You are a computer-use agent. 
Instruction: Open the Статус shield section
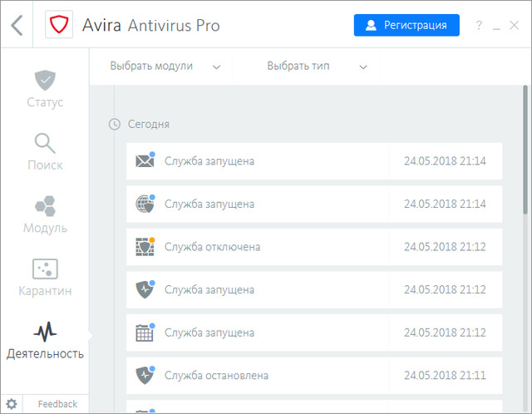45,90
